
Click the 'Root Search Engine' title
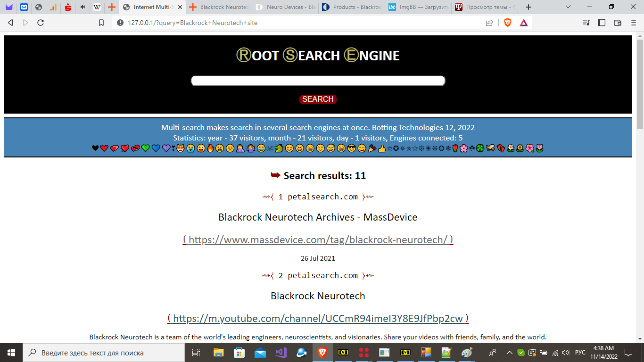pyautogui.click(x=318, y=55)
